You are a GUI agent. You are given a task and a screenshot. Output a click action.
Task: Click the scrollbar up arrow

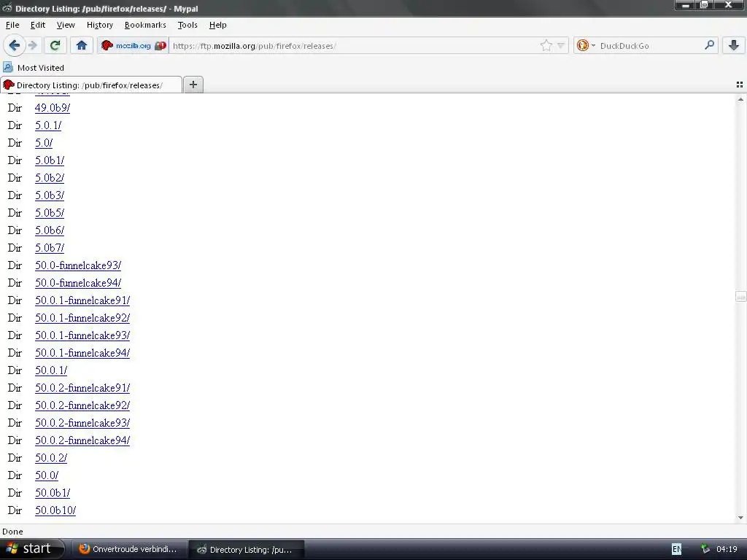(740, 99)
